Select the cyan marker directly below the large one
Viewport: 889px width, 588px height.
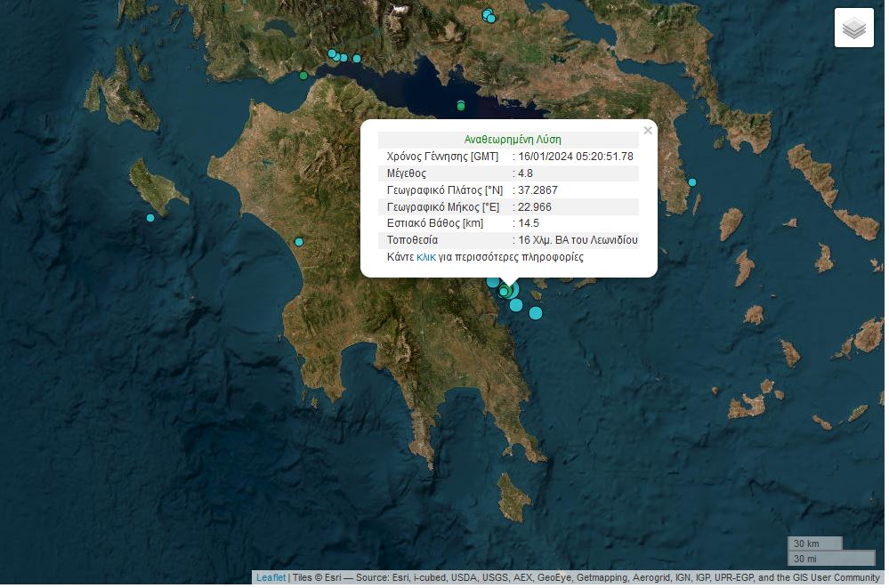(516, 305)
